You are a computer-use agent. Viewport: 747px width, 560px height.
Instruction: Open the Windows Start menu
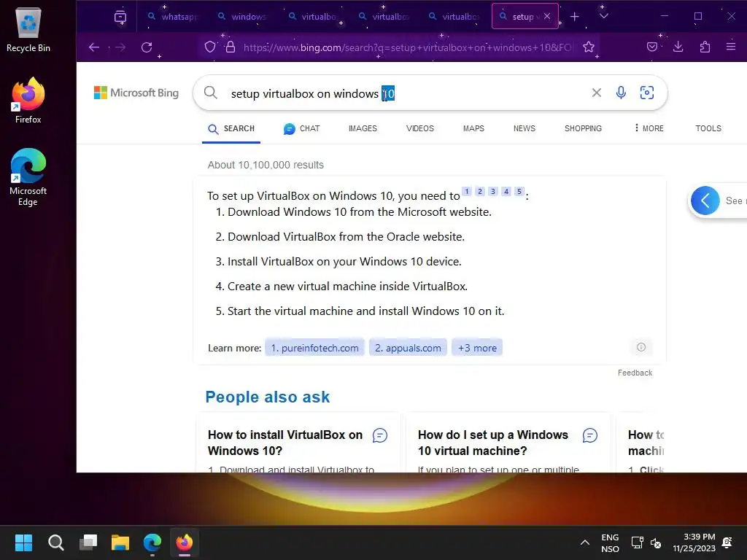tap(23, 542)
